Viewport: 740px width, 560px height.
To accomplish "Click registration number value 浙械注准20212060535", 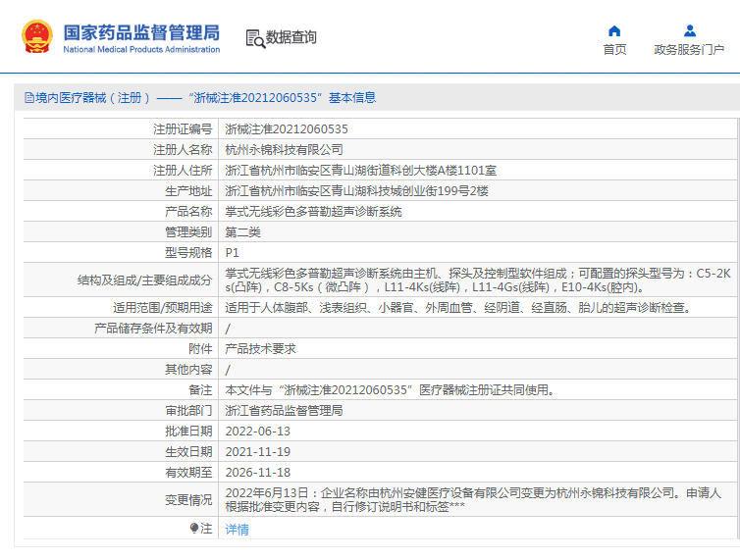I will click(287, 128).
